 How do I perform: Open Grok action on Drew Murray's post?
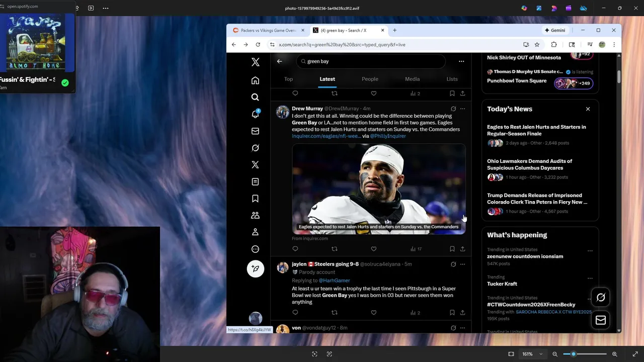click(453, 109)
